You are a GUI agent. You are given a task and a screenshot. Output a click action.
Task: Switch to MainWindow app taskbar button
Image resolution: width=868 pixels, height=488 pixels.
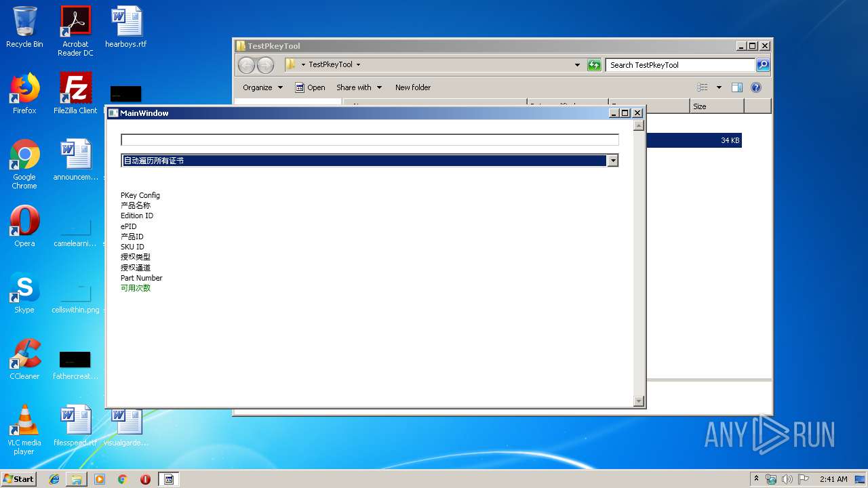pyautogui.click(x=169, y=479)
